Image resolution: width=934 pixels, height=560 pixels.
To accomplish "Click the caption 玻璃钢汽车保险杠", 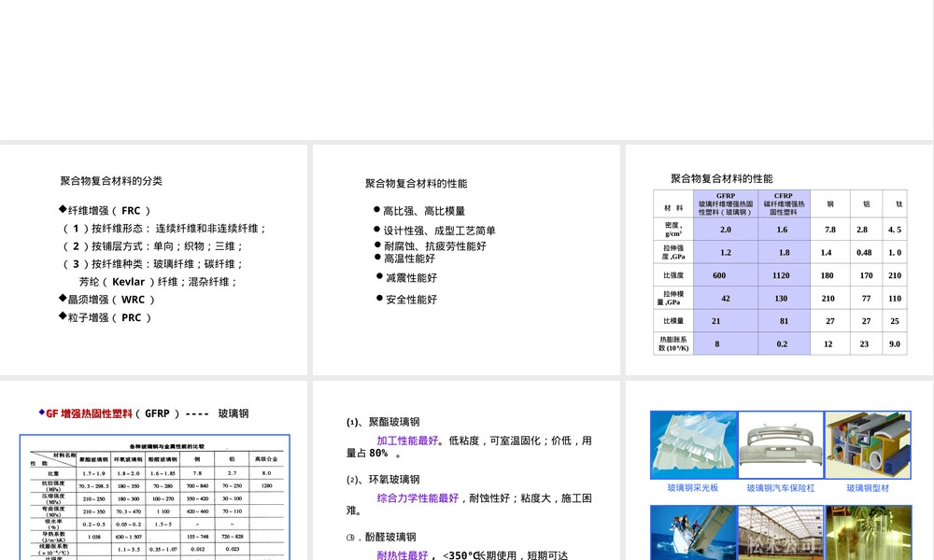I will click(781, 488).
